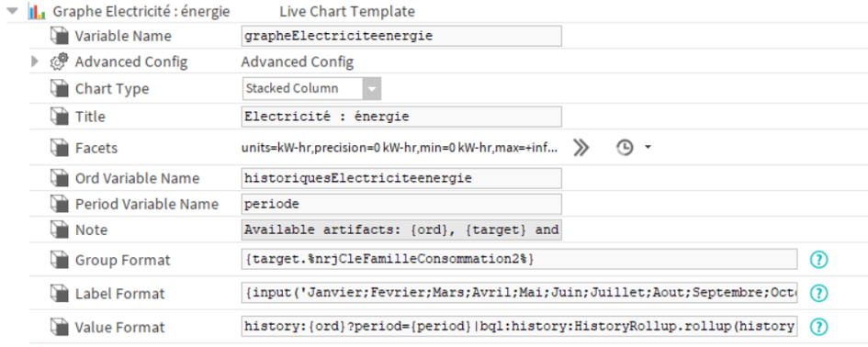
Task: Open help for Group Format
Action: tap(818, 260)
